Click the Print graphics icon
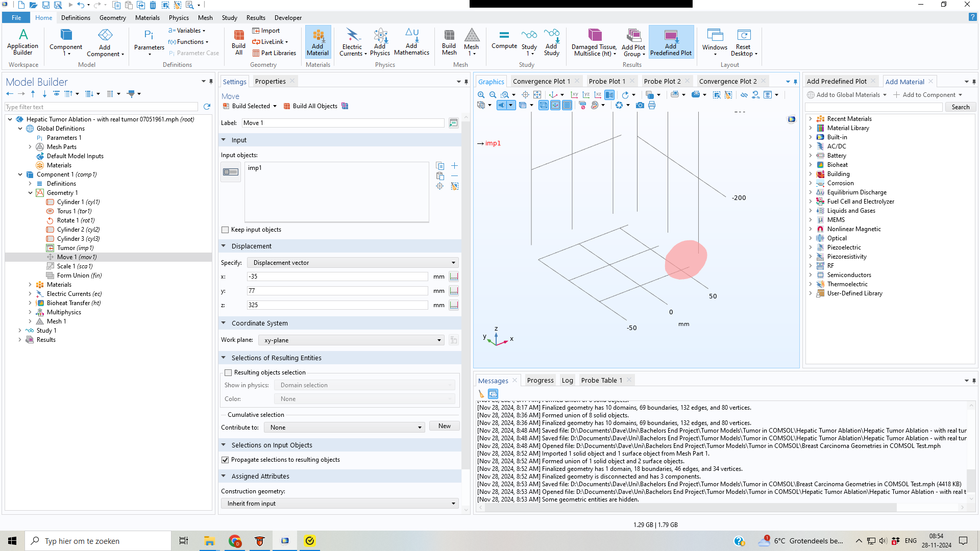980x551 pixels. point(652,105)
